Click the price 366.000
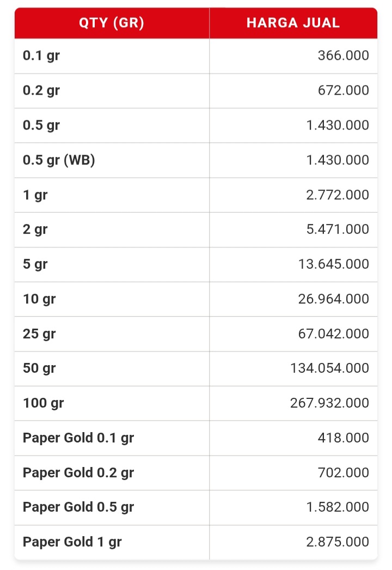Viewport: 392px width, 570px height. [343, 56]
